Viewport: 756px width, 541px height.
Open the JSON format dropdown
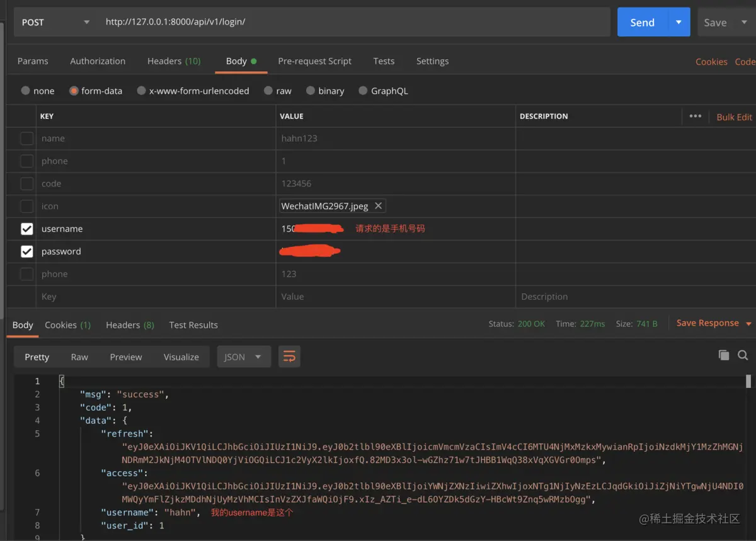pos(244,356)
